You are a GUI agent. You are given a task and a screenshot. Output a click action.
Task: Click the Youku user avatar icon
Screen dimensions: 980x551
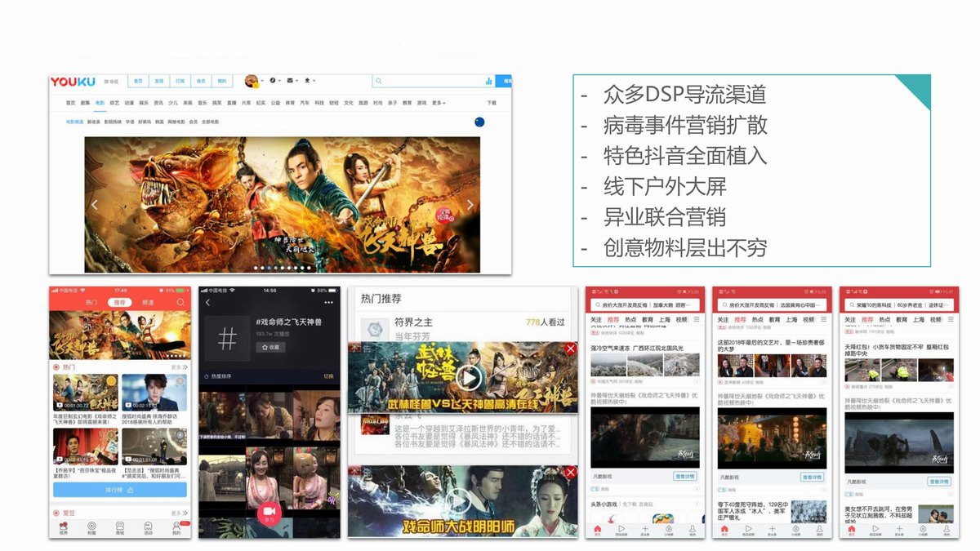coord(252,81)
